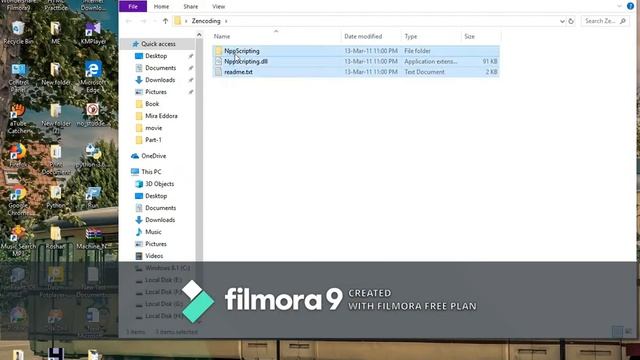Viewport: 640px width, 360px height.
Task: Refresh the Zencoding folder view
Action: coord(571,21)
